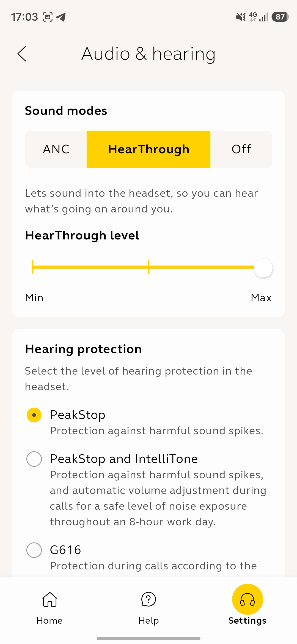Image resolution: width=297 pixels, height=644 pixels.
Task: Tap the battery level indicator
Action: click(x=280, y=17)
